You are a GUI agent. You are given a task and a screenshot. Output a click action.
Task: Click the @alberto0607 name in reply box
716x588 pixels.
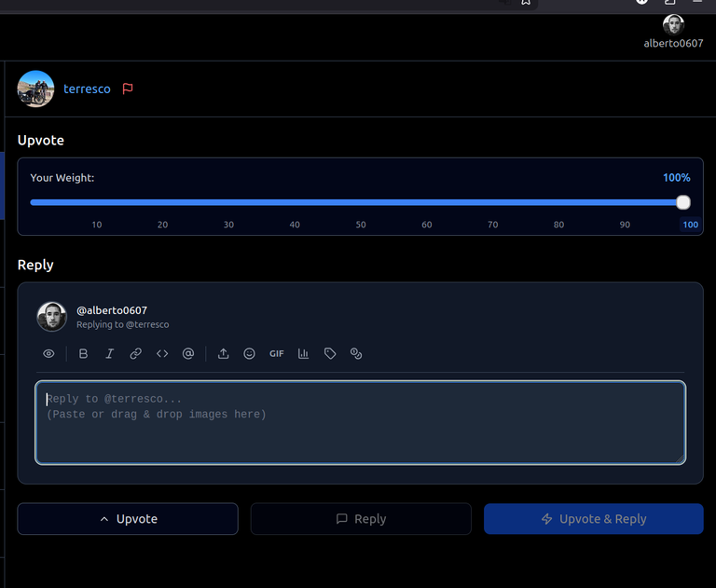point(112,310)
